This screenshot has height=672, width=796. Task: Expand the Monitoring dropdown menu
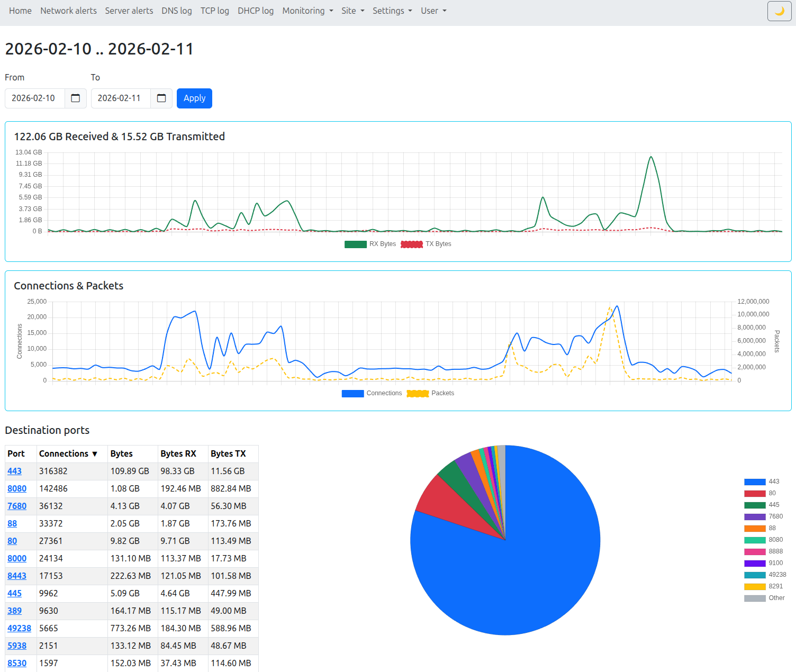[307, 11]
